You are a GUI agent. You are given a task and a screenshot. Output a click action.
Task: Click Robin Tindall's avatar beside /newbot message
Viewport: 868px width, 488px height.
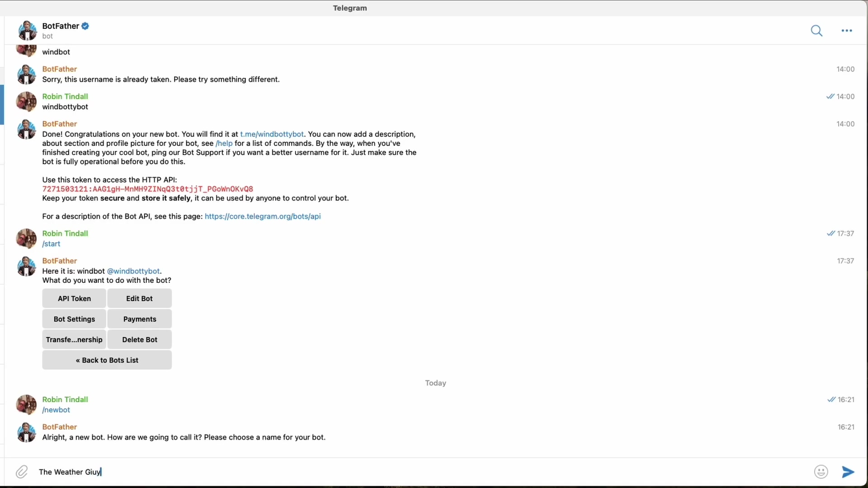(26, 404)
